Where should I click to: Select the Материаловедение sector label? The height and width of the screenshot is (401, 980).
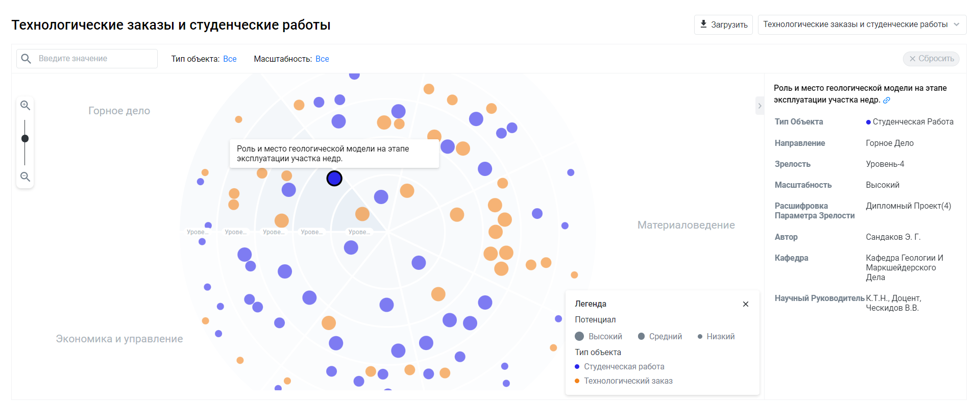686,225
